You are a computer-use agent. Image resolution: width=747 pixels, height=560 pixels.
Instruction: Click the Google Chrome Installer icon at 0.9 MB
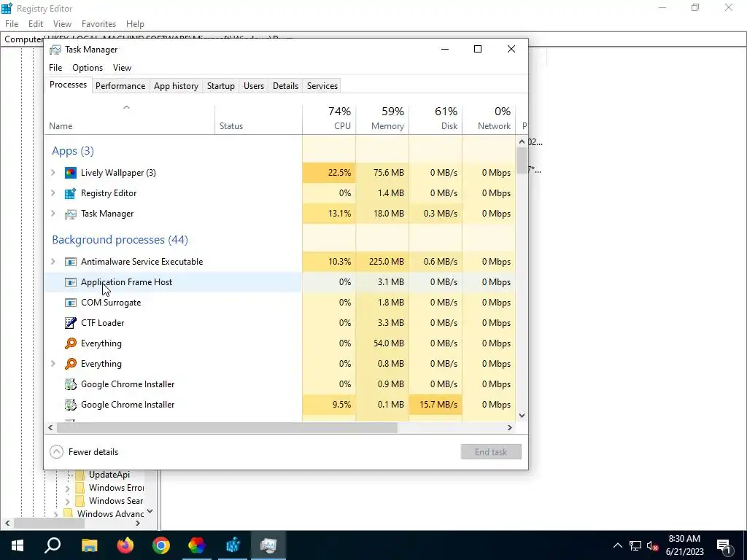click(x=71, y=384)
